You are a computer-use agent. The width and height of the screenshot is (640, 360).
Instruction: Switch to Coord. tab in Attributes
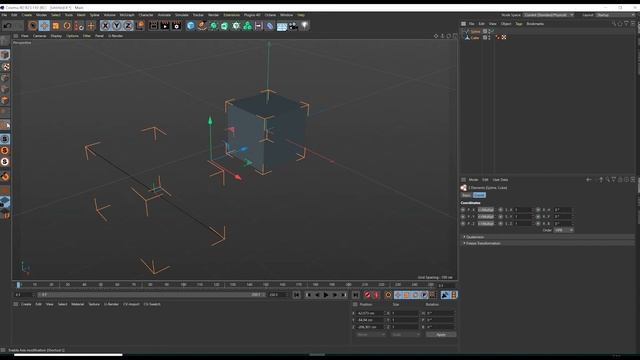coord(479,195)
